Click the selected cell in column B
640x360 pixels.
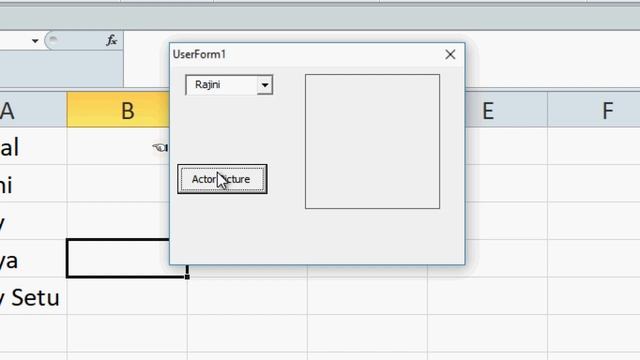pyautogui.click(x=118, y=259)
